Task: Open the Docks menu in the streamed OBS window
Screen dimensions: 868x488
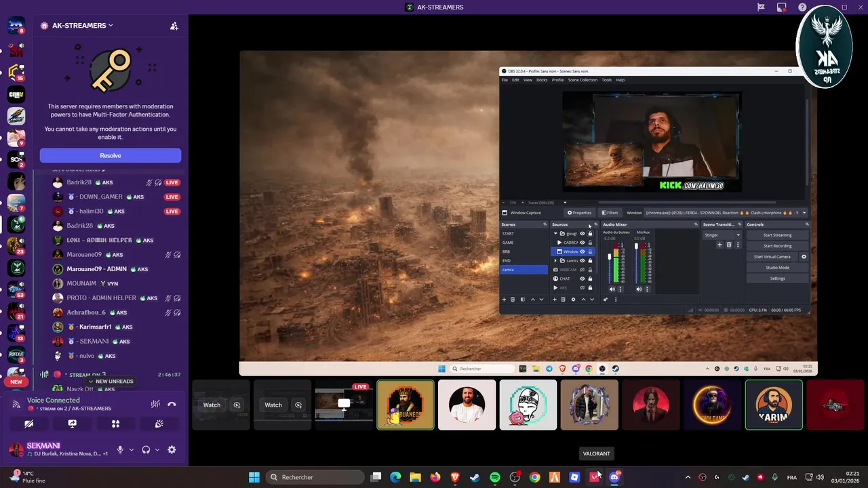Action: coord(542,80)
